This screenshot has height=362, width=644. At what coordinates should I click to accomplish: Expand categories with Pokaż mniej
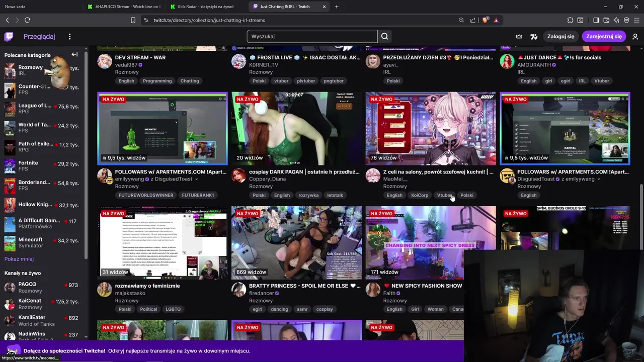tap(19, 259)
